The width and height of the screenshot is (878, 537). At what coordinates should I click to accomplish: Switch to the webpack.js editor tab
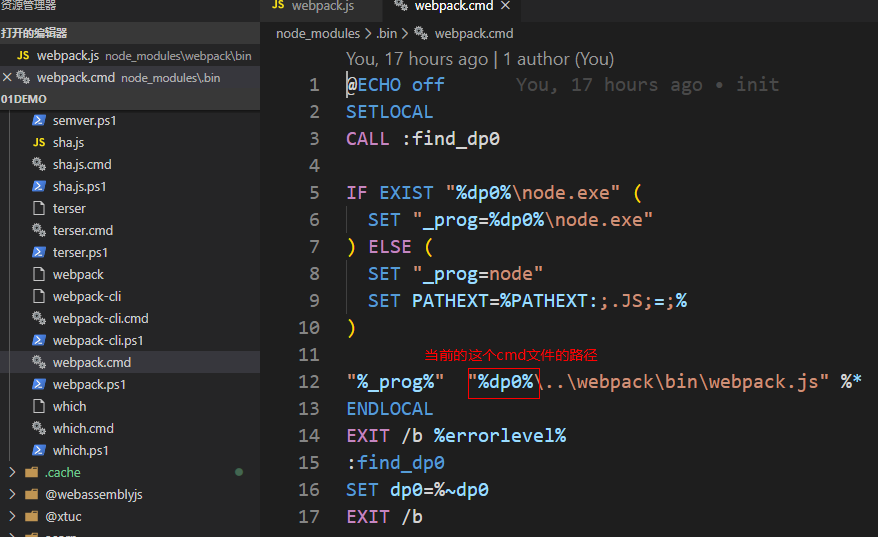click(x=321, y=7)
